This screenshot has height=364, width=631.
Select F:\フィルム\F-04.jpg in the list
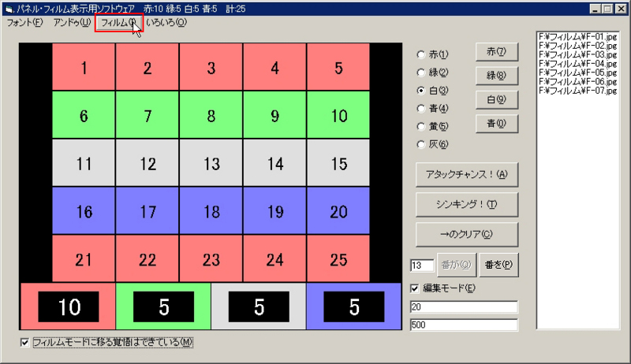click(x=577, y=64)
